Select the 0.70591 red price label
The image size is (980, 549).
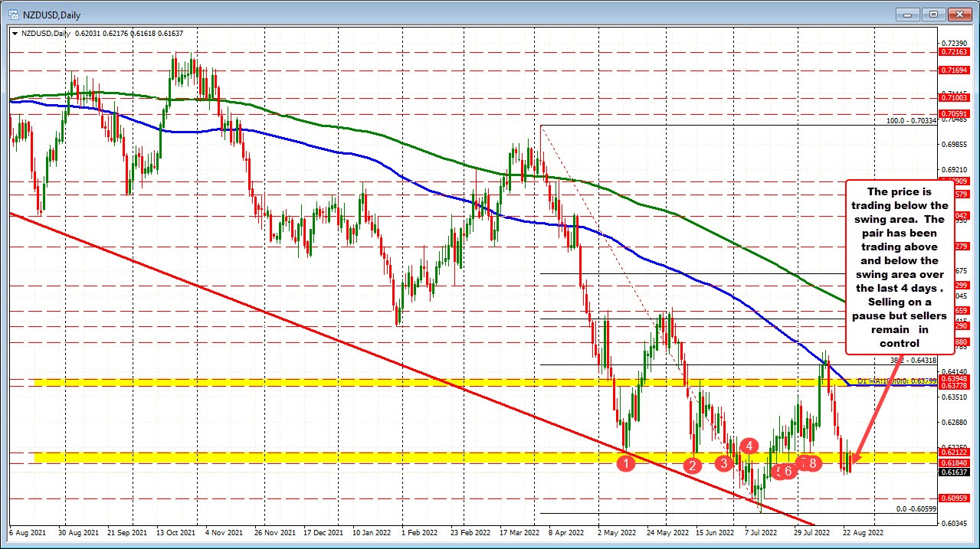coord(955,114)
